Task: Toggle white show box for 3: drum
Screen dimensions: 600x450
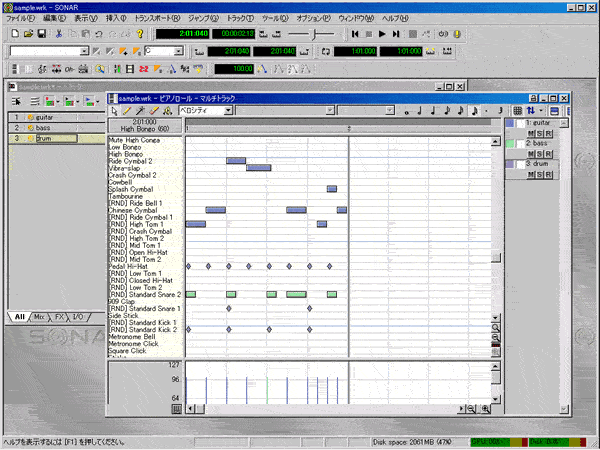Action: [x=520, y=165]
